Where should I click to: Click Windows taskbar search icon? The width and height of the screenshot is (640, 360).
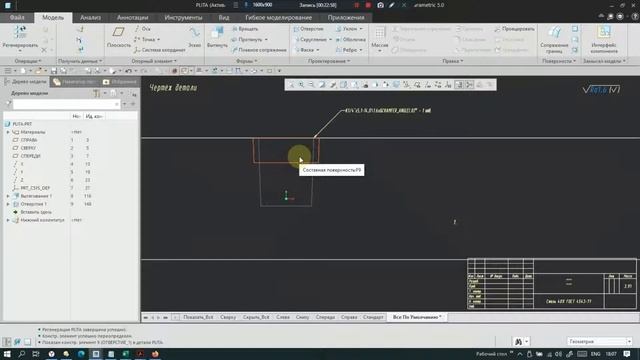[22, 354]
